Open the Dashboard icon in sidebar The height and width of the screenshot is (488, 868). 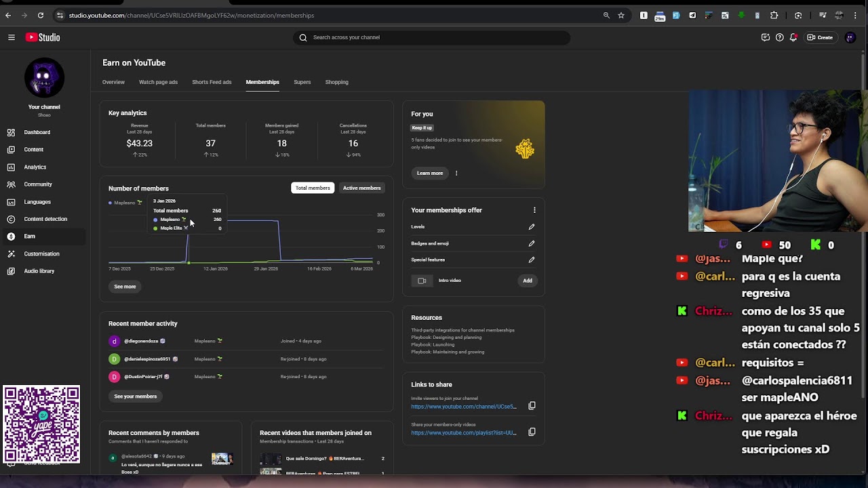tap(11, 132)
